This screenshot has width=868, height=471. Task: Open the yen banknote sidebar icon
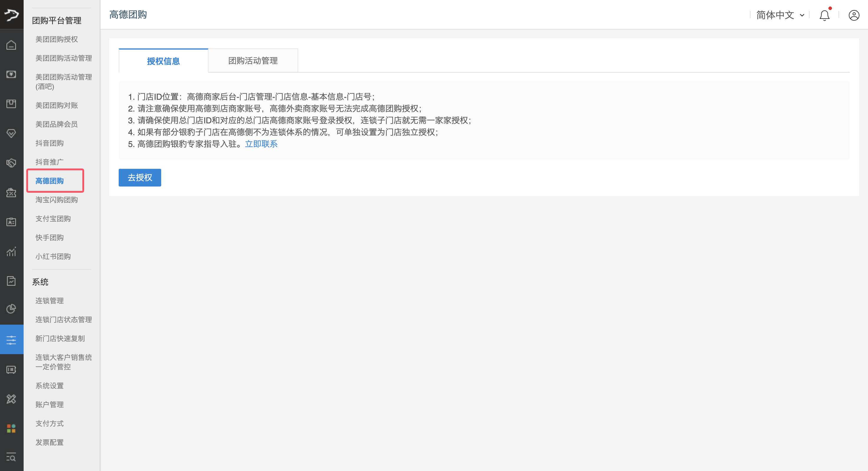(x=11, y=74)
